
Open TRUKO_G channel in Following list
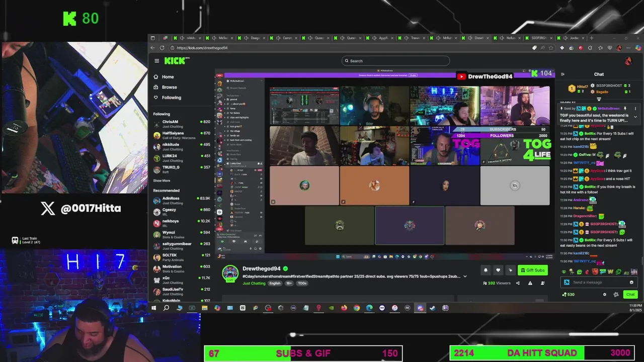pos(181,169)
